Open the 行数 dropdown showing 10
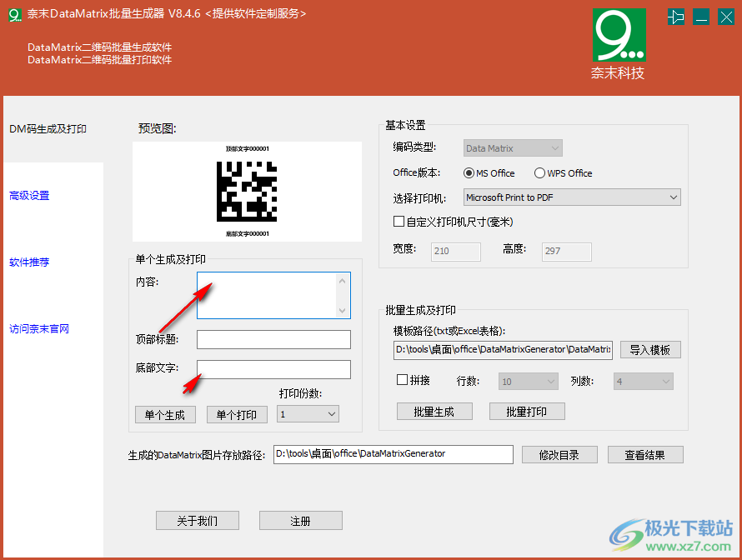The image size is (742, 560). [x=528, y=381]
